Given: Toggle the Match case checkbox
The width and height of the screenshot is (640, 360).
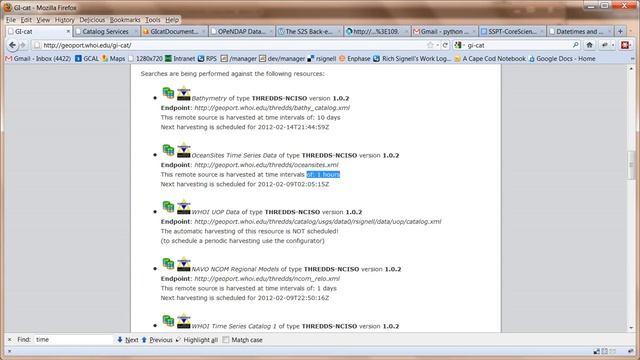Looking at the screenshot, I should [x=226, y=340].
